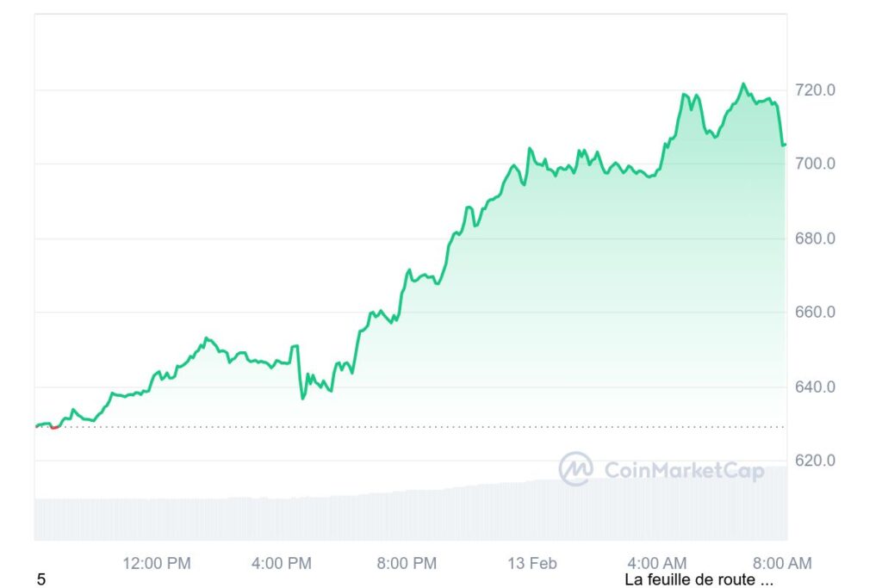Screen dimensions: 882x588
Task: Select the 640.0 price axis label
Action: pyautogui.click(x=814, y=387)
